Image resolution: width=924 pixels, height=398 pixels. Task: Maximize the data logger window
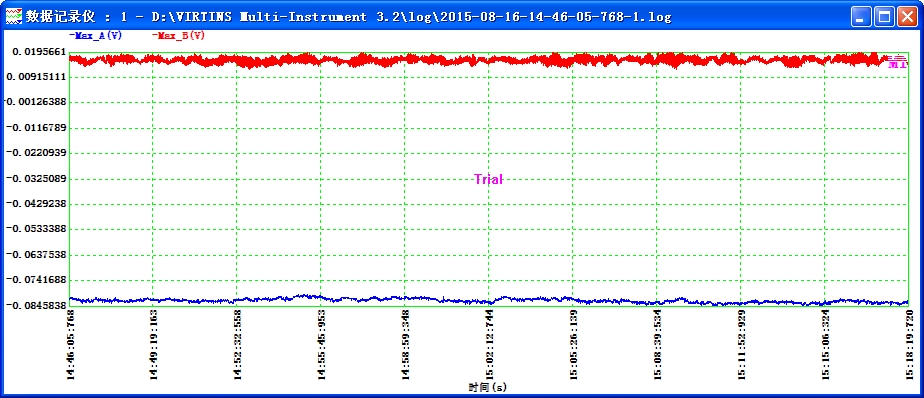(x=884, y=17)
